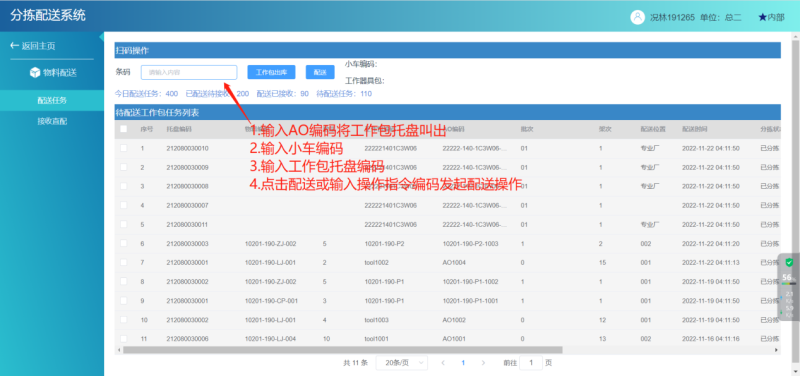Click page number 1 in pagination

[x=463, y=363]
